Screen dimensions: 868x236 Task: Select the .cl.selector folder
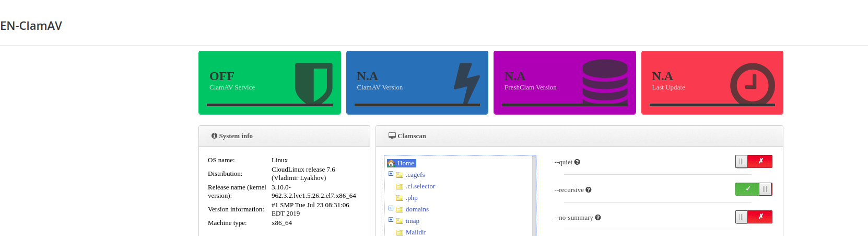point(420,186)
